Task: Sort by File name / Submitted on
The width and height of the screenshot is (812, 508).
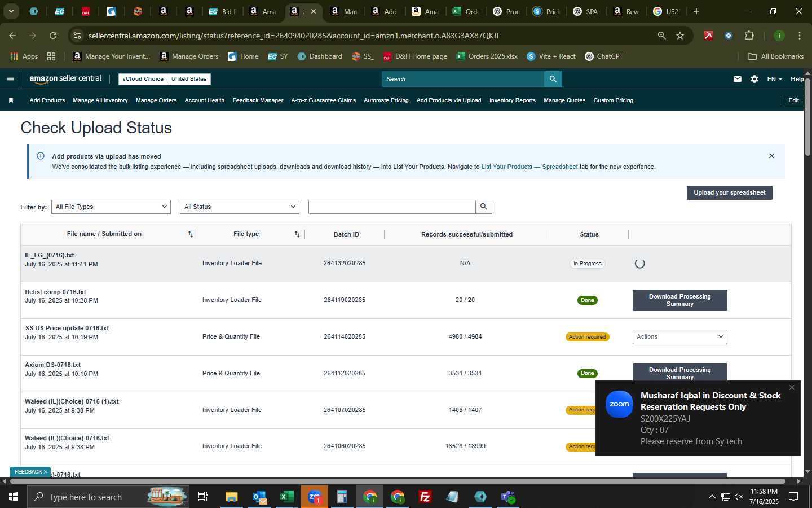Action: pyautogui.click(x=191, y=234)
